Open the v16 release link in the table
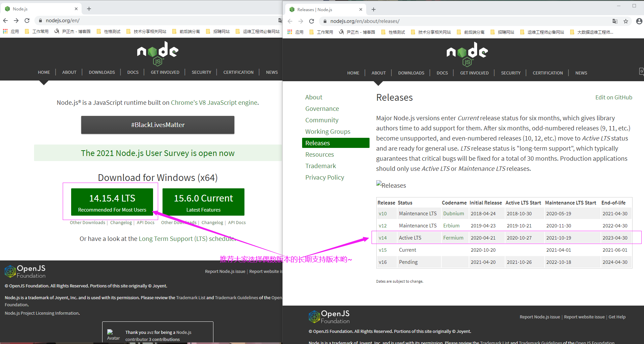 tap(383, 262)
